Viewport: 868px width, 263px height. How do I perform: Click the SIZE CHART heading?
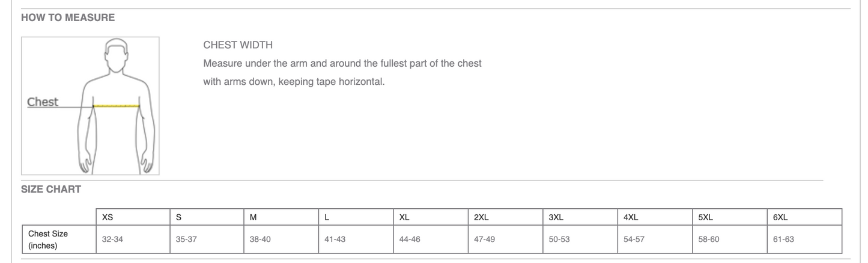point(51,190)
